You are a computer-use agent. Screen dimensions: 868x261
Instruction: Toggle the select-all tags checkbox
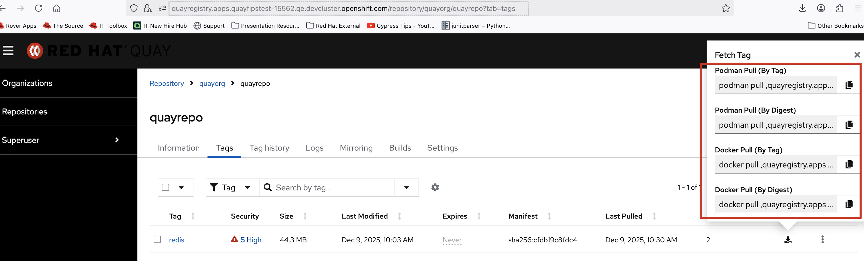click(x=165, y=188)
